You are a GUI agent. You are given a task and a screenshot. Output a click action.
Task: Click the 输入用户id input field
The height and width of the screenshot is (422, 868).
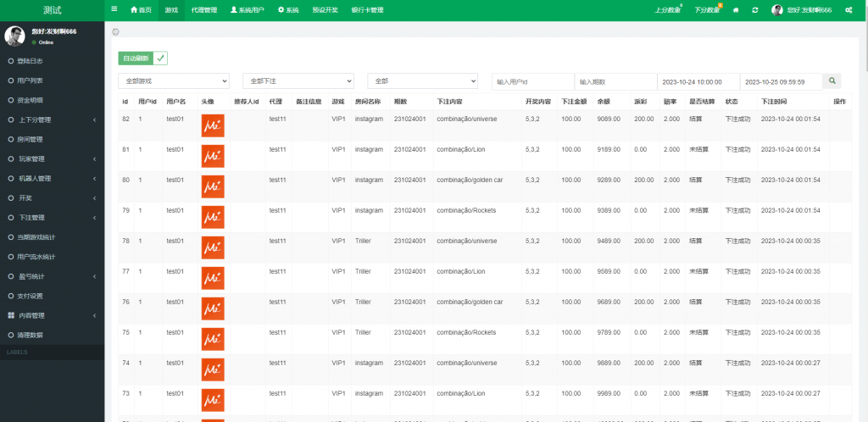click(531, 81)
